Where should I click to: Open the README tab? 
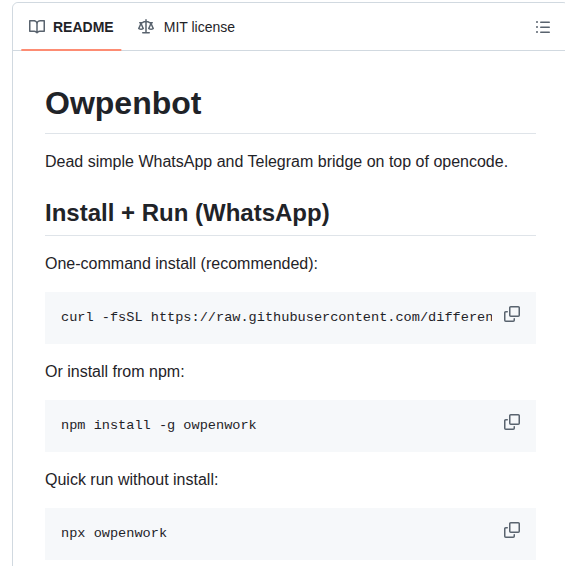point(71,27)
